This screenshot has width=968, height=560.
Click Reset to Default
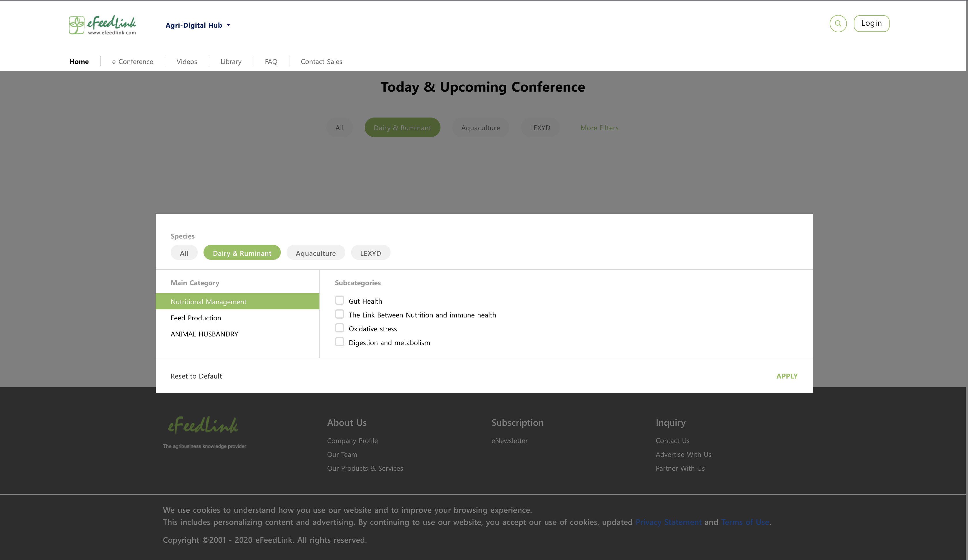coord(196,376)
